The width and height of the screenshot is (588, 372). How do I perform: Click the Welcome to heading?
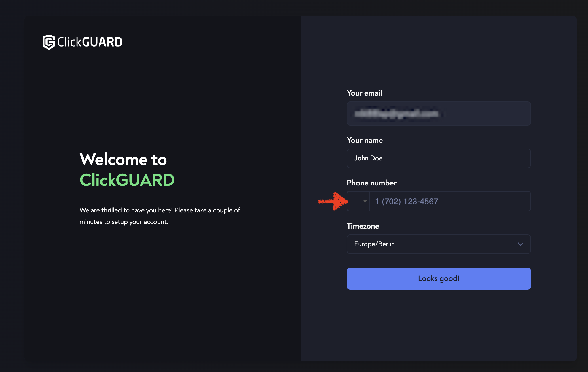pyautogui.click(x=123, y=159)
